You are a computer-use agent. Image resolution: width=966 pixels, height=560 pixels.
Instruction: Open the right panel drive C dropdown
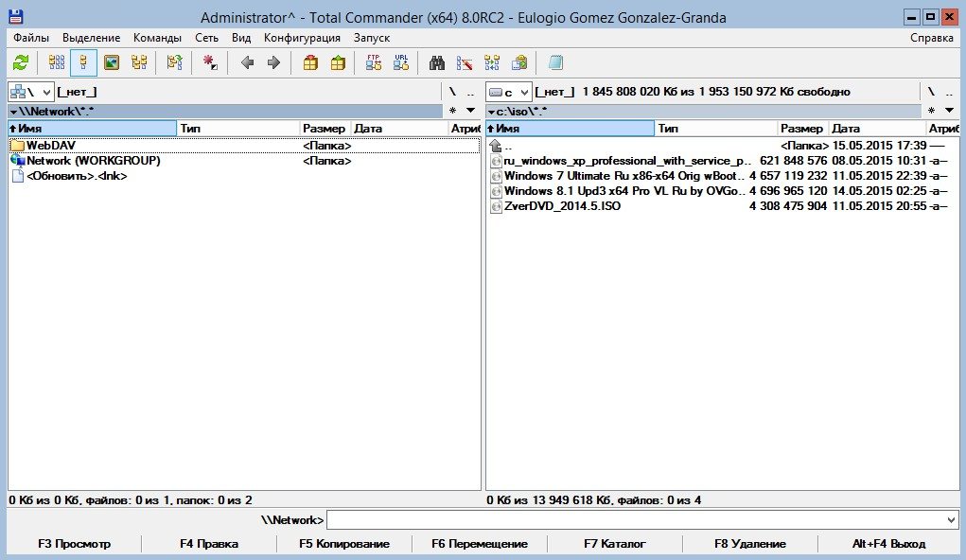tap(507, 92)
